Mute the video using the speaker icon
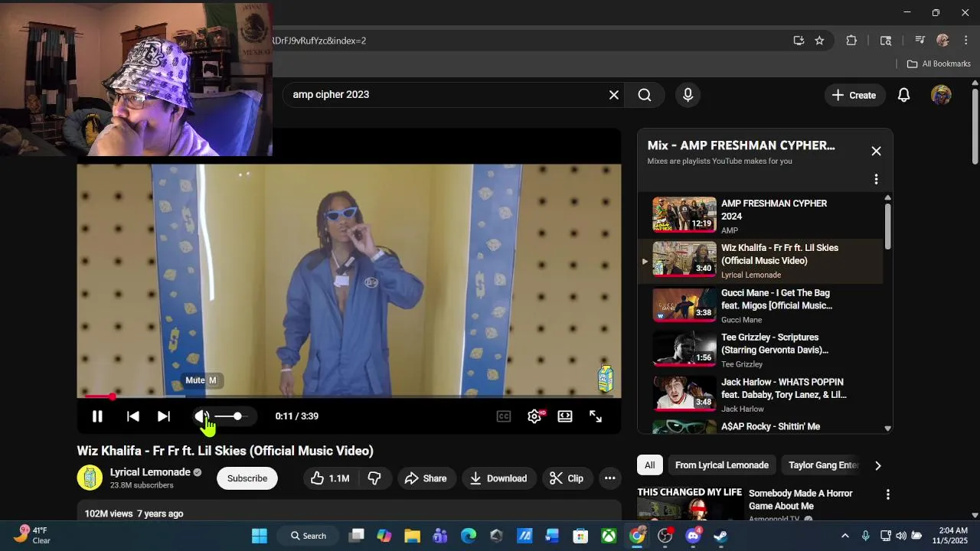Viewport: 980px width, 551px height. 201,416
